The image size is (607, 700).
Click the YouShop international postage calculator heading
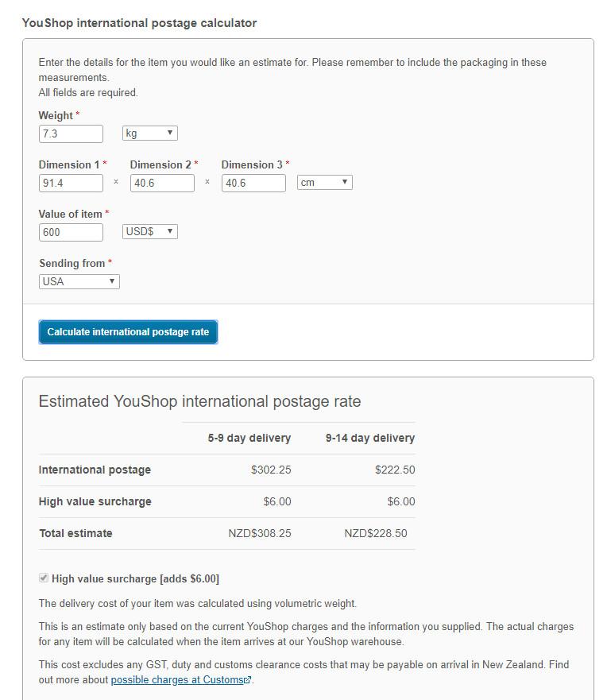[139, 23]
